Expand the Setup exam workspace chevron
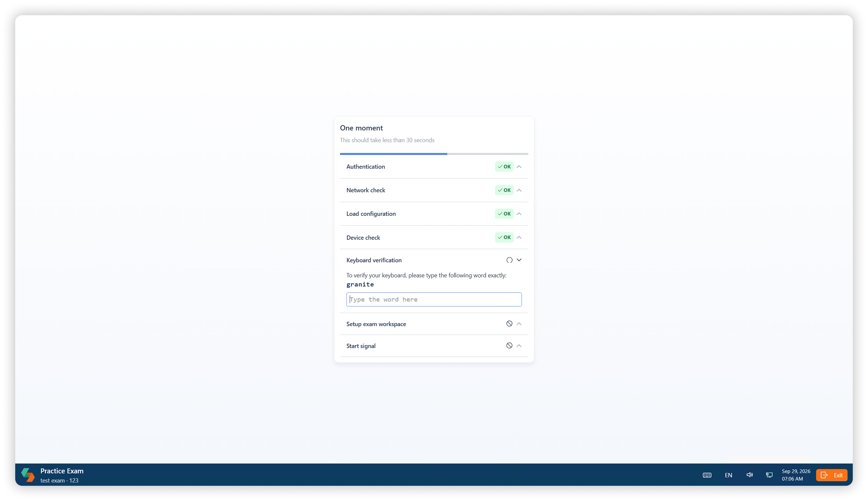Viewport: 868px width, 501px height. 519,323
